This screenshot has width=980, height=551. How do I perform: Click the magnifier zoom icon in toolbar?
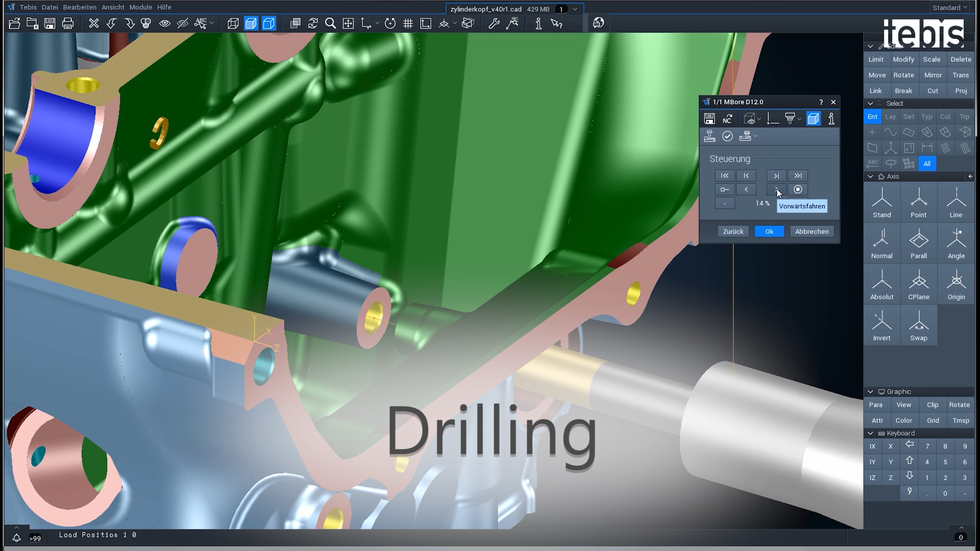coord(330,23)
